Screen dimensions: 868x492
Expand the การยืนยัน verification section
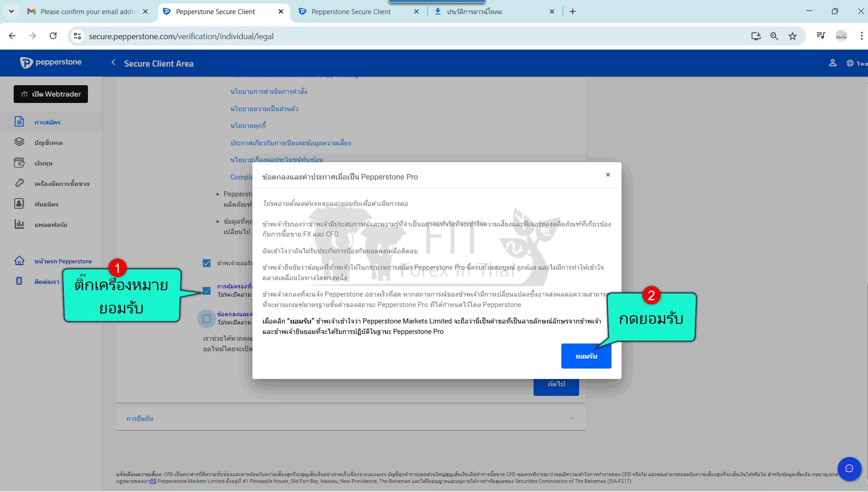[x=350, y=418]
